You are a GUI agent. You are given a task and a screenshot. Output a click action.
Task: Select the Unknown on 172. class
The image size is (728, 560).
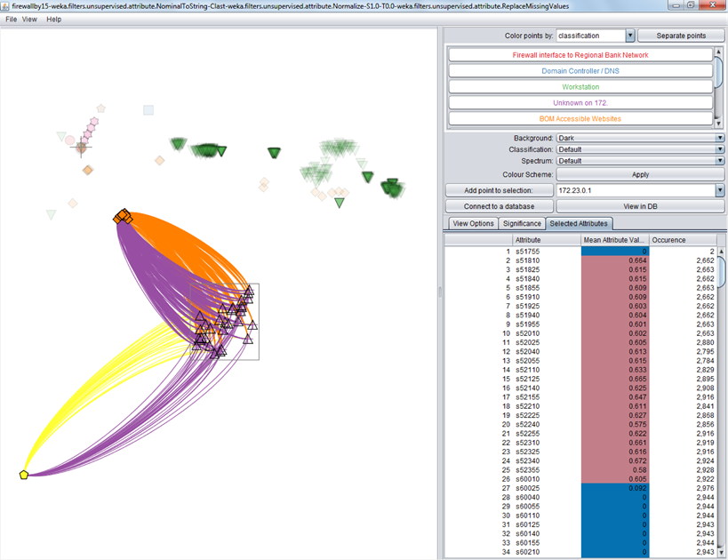[x=580, y=102]
